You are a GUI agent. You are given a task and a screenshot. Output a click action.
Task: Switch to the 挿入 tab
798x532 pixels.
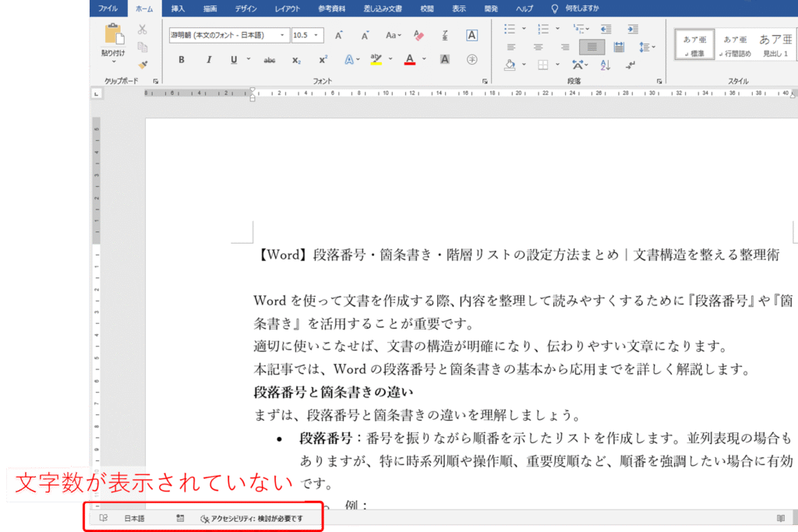pos(178,9)
